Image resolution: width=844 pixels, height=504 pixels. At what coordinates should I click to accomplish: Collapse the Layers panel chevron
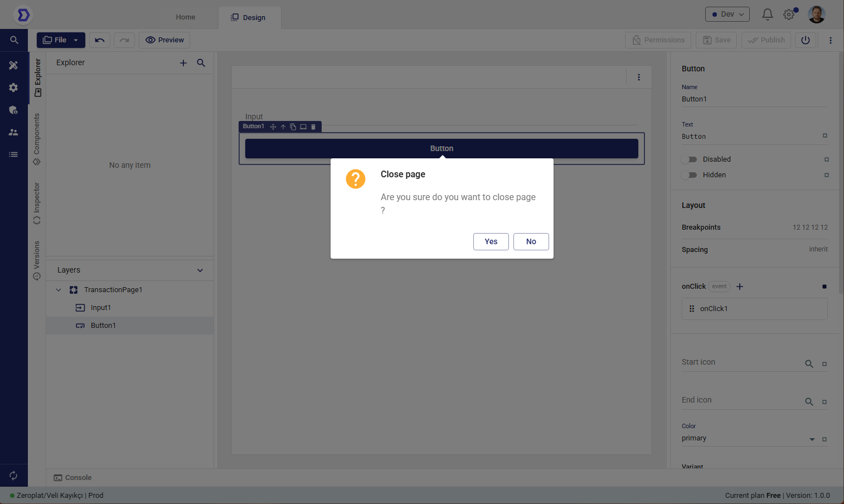tap(200, 270)
